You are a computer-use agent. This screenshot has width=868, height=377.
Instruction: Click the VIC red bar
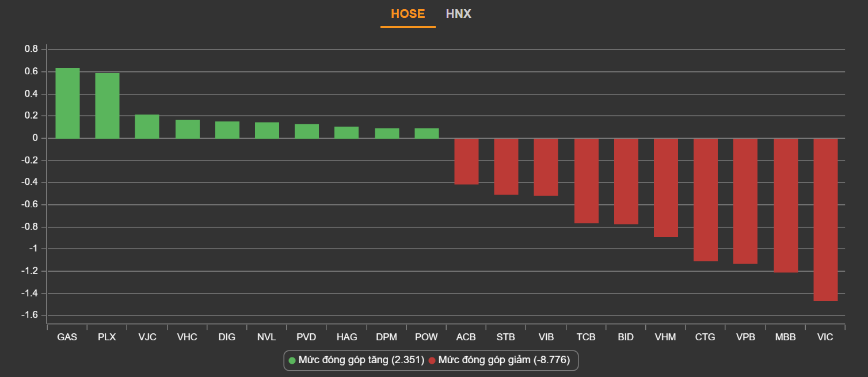[x=825, y=219]
